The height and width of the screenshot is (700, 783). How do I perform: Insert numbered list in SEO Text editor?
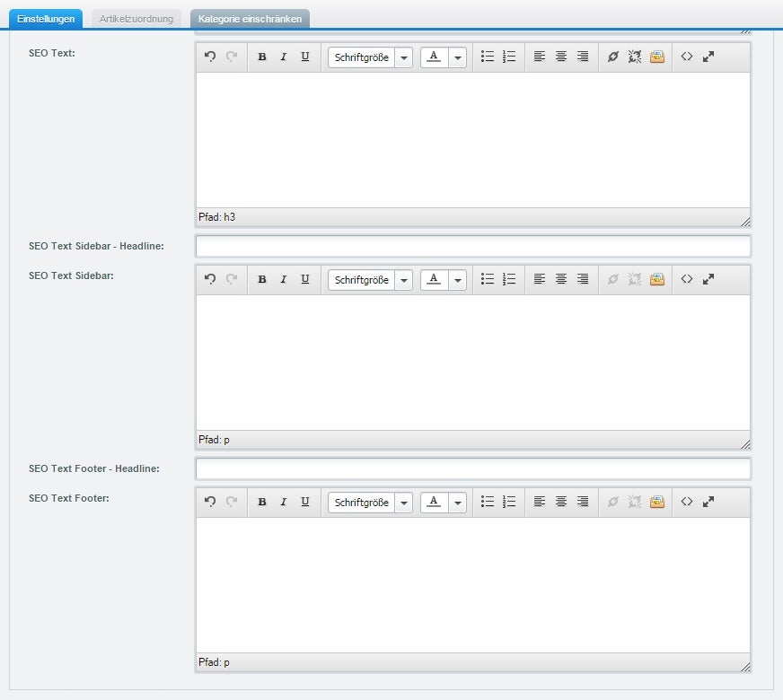tap(509, 57)
